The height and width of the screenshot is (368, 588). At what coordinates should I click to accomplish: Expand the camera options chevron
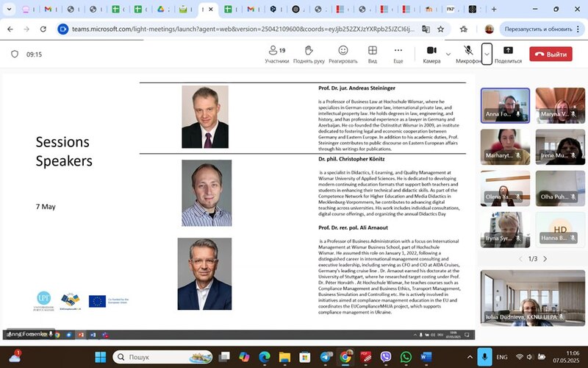click(x=448, y=54)
